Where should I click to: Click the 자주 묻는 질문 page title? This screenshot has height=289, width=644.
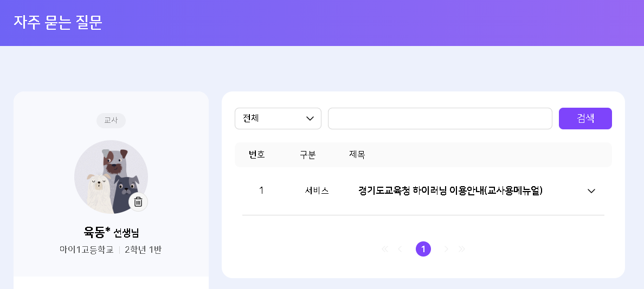[x=58, y=22]
